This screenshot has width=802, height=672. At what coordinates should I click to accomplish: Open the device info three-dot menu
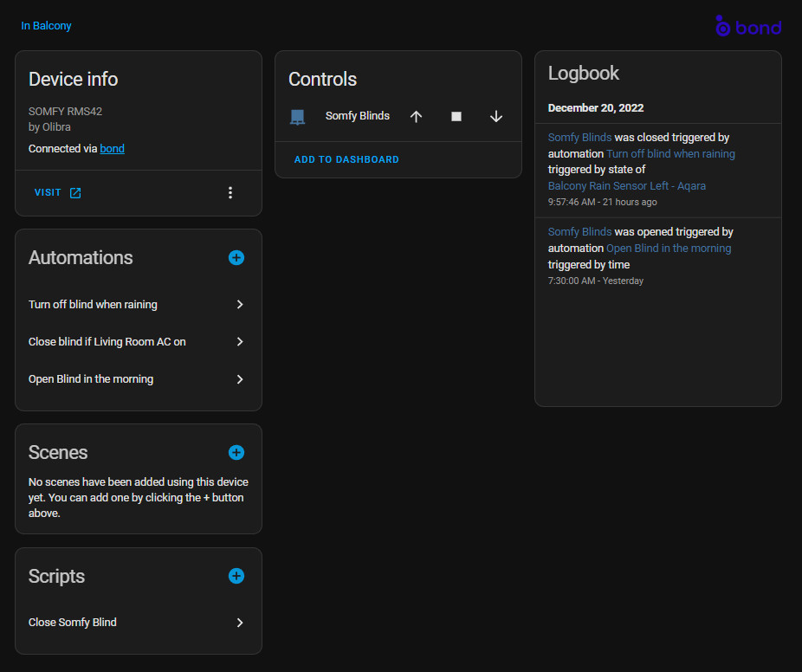pyautogui.click(x=230, y=193)
